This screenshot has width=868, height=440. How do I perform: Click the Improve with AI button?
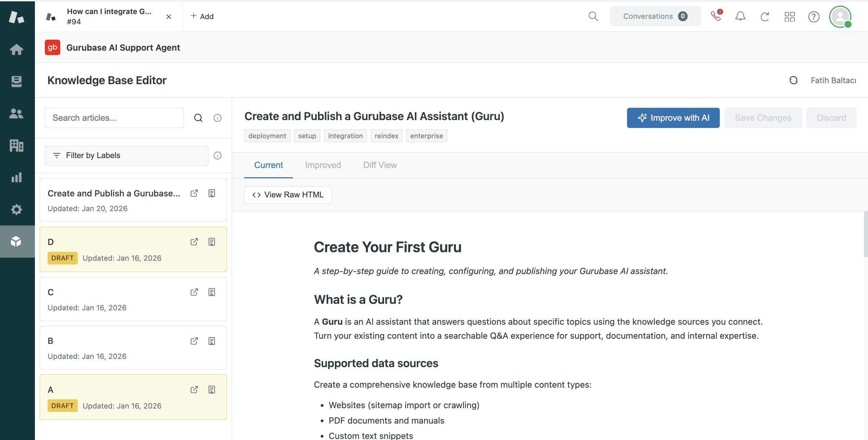tap(673, 118)
